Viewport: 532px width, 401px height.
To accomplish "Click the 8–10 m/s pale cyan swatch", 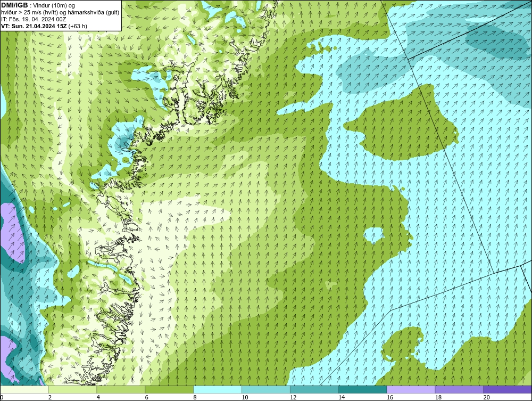I will [x=218, y=389].
